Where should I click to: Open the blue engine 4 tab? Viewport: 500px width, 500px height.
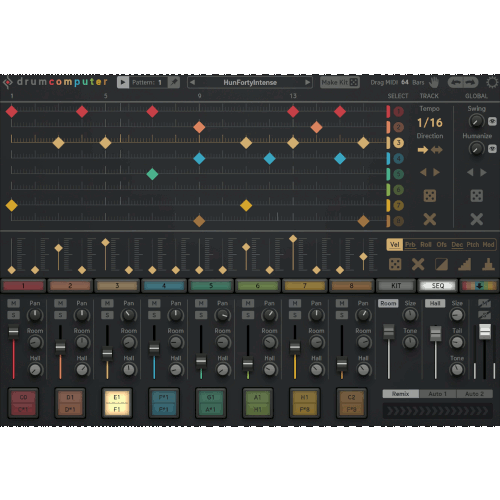[164, 286]
